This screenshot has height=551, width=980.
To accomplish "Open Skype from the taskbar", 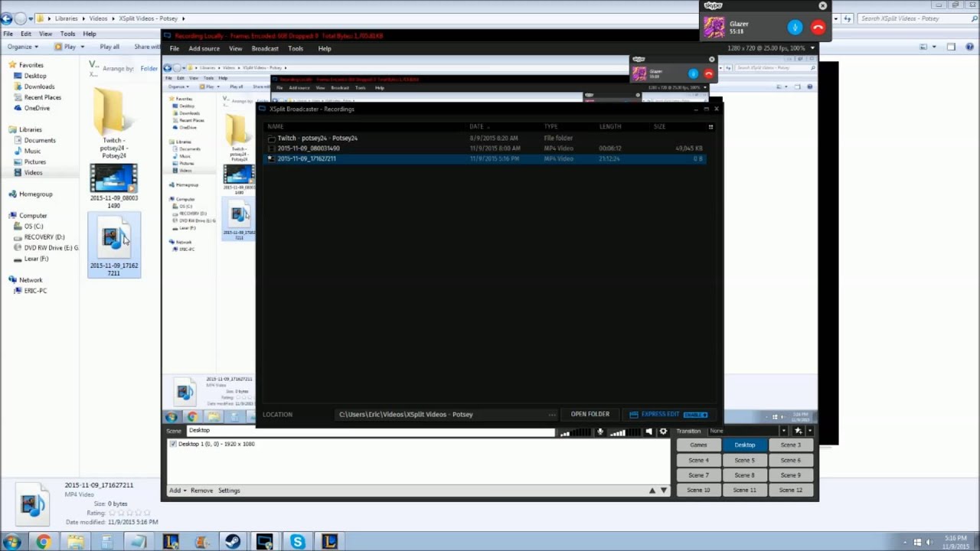I will 297,542.
